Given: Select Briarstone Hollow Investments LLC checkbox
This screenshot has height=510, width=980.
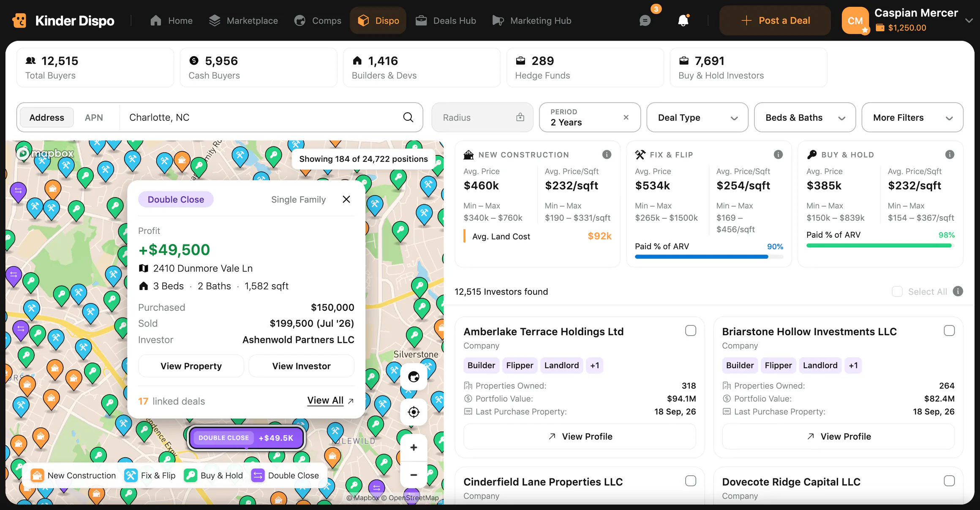Looking at the screenshot, I should 949,331.
